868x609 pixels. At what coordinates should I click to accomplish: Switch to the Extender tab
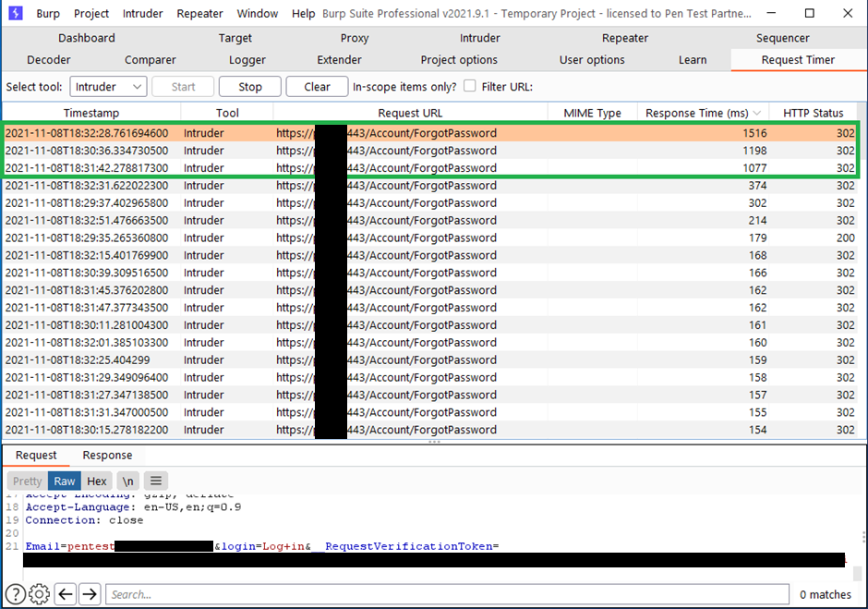pos(339,59)
